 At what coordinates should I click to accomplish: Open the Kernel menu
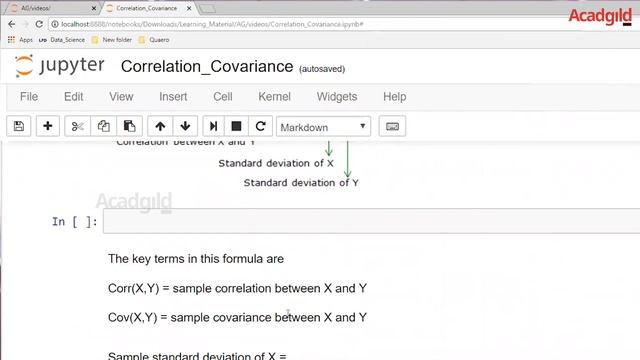[274, 97]
